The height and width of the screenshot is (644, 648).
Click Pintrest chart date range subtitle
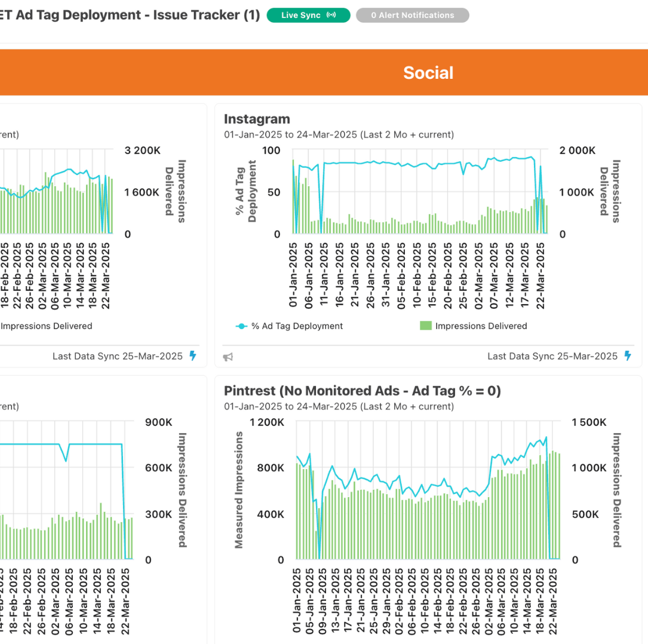point(339,406)
